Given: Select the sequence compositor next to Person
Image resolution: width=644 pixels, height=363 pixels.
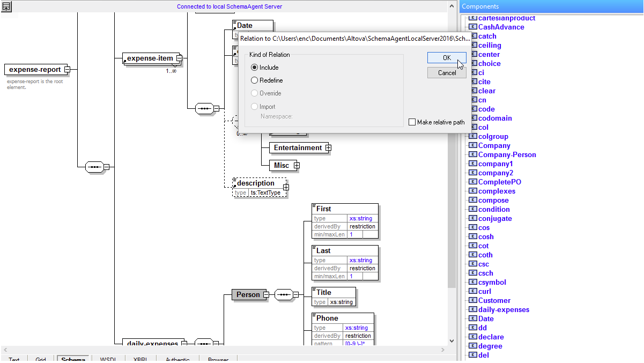Looking at the screenshot, I should (283, 294).
